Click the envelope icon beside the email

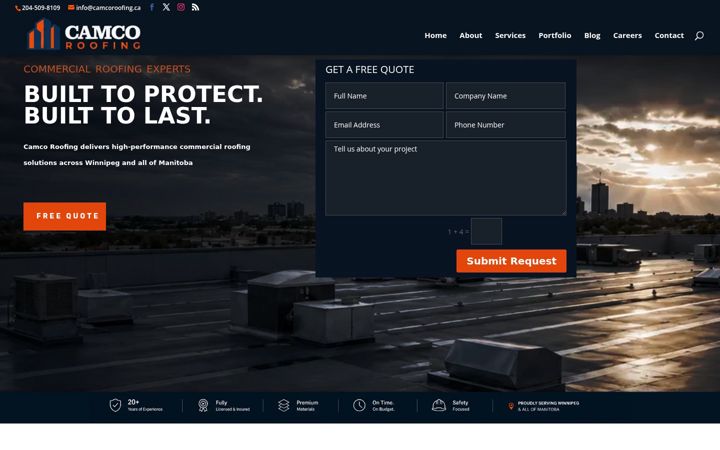click(71, 7)
